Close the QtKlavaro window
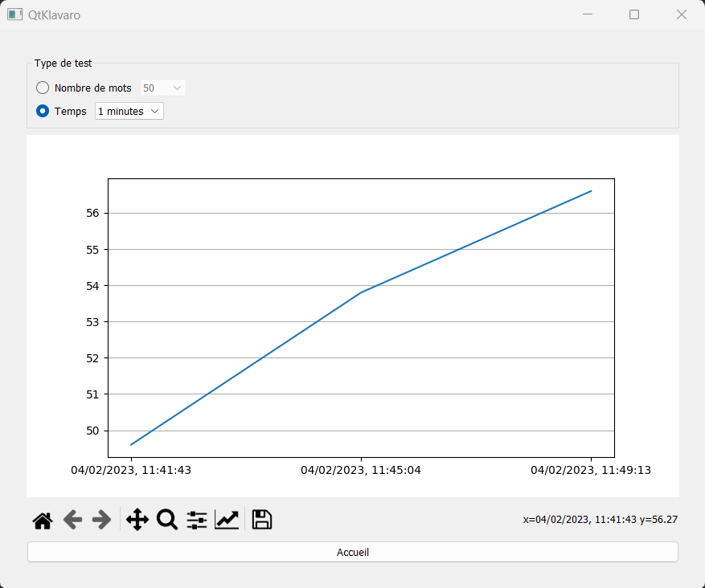The height and width of the screenshot is (588, 705). coord(682,14)
